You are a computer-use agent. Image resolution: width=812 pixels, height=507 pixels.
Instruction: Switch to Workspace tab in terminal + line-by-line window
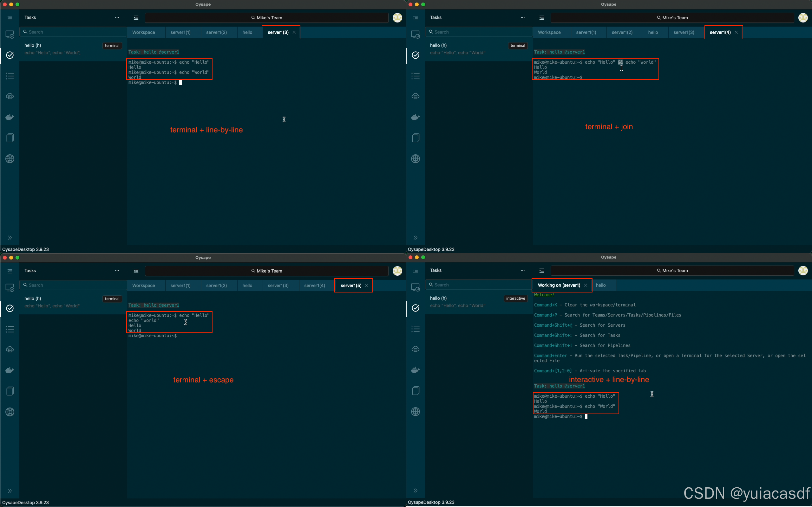[144, 33]
